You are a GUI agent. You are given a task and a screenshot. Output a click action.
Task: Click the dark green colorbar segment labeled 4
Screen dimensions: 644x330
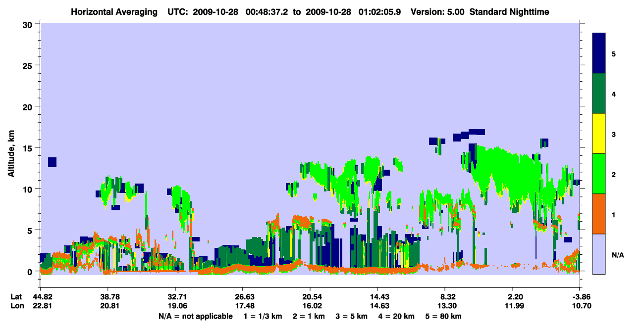tap(599, 94)
